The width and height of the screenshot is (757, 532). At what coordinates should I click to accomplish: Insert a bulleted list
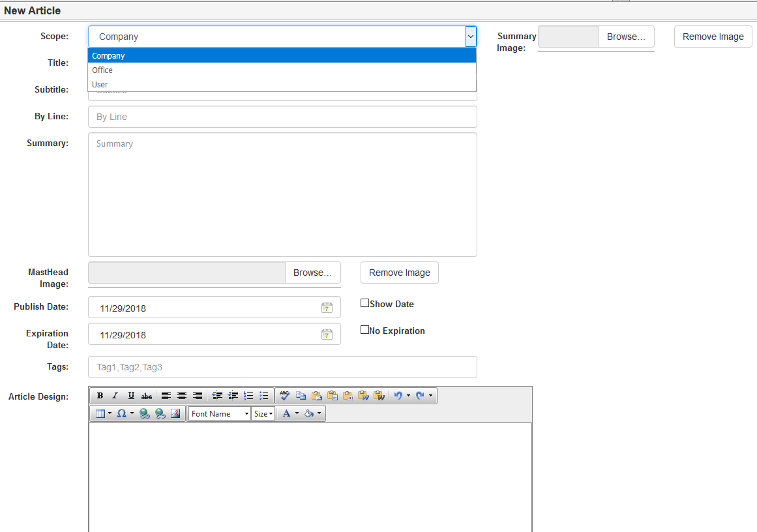[x=263, y=396]
